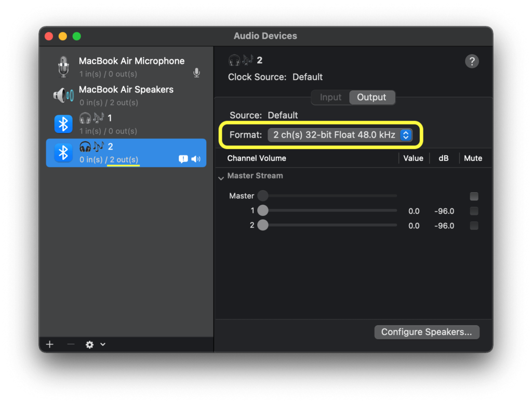This screenshot has height=404, width=532.
Task: Click the channel 1 value 0.0
Action: pyautogui.click(x=414, y=211)
